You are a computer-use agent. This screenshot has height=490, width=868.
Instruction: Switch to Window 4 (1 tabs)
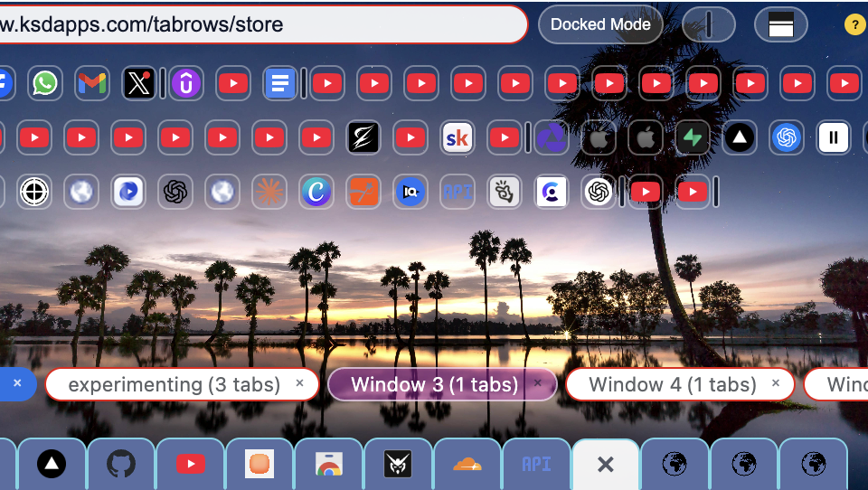tap(672, 384)
